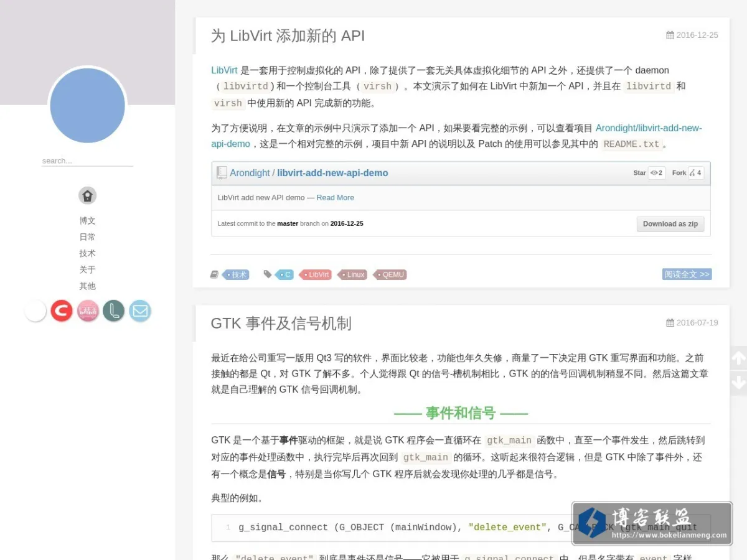The height and width of the screenshot is (560, 747).
Task: Open the teal L social icon
Action: click(x=114, y=310)
